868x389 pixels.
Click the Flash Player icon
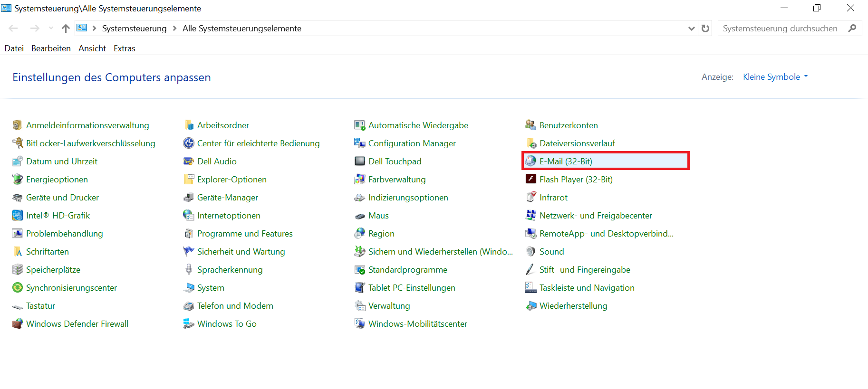tap(530, 180)
